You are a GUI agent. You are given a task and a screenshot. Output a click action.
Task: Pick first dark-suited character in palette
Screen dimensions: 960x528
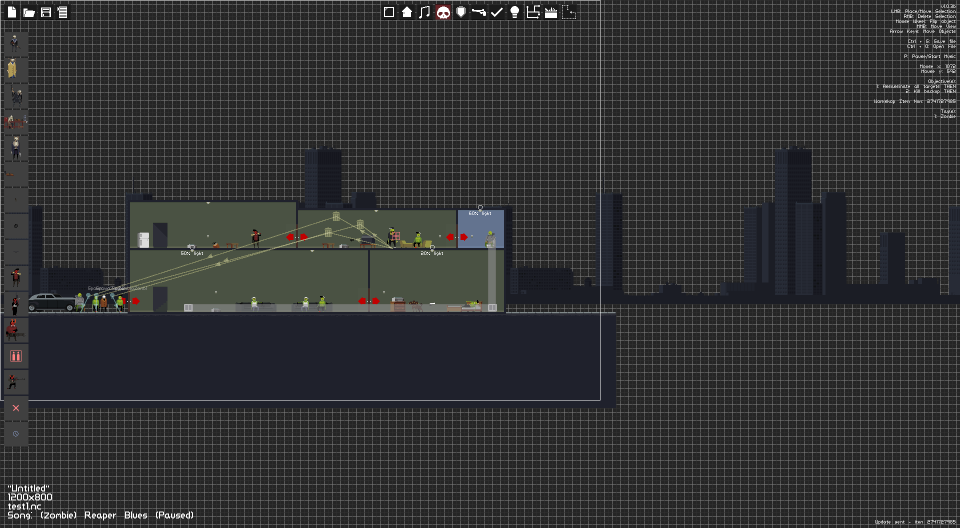16,44
